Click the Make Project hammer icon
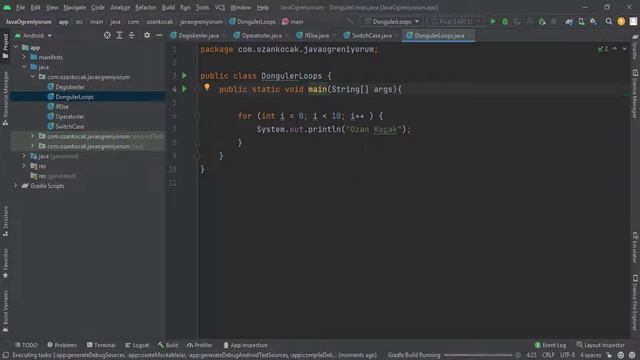Image resolution: width=640 pixels, height=360 pixels. tap(351, 21)
